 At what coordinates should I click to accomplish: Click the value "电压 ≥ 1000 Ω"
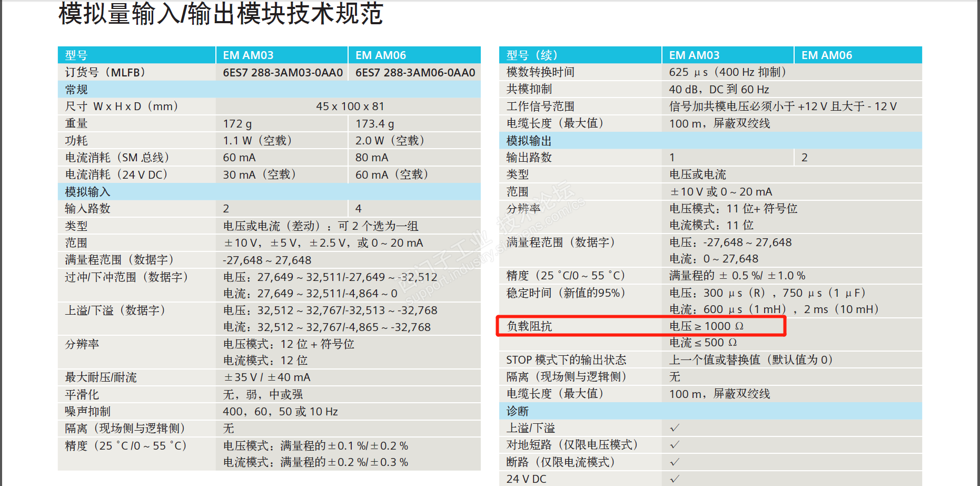click(x=707, y=326)
